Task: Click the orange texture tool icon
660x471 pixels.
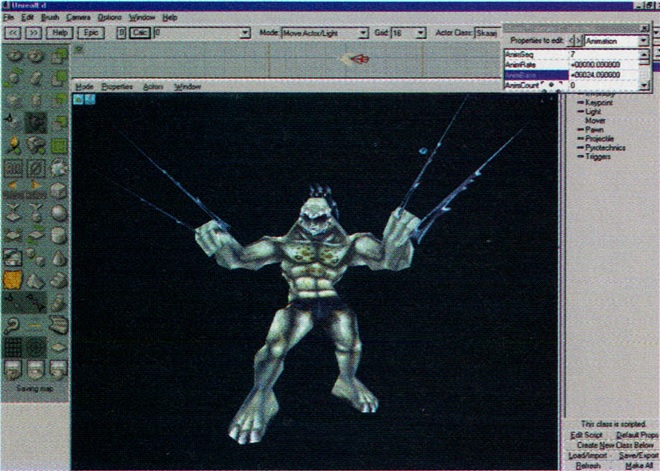Action: click(x=14, y=279)
